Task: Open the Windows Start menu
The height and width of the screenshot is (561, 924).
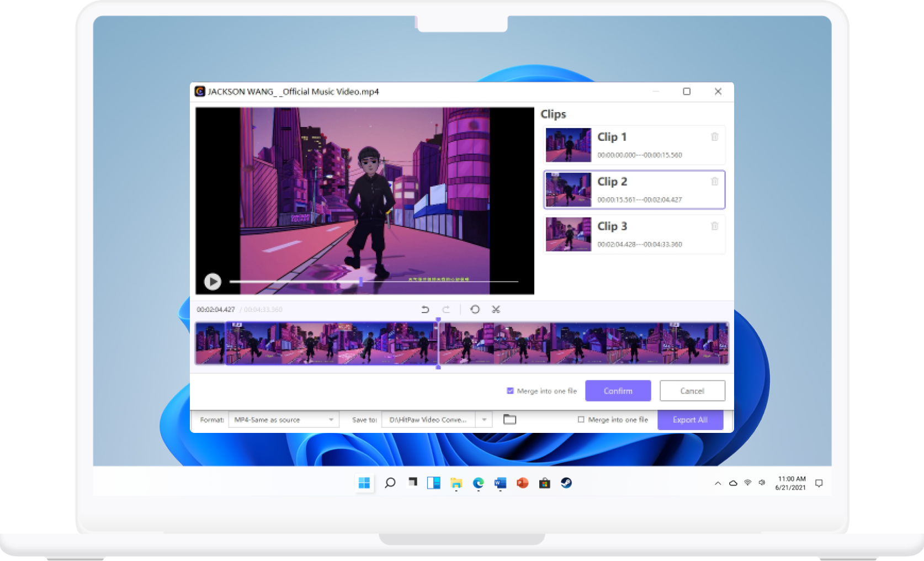Action: tap(364, 483)
